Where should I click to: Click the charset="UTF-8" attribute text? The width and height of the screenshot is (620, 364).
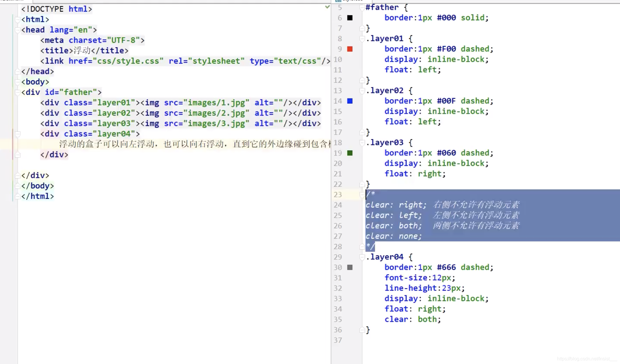(x=104, y=40)
